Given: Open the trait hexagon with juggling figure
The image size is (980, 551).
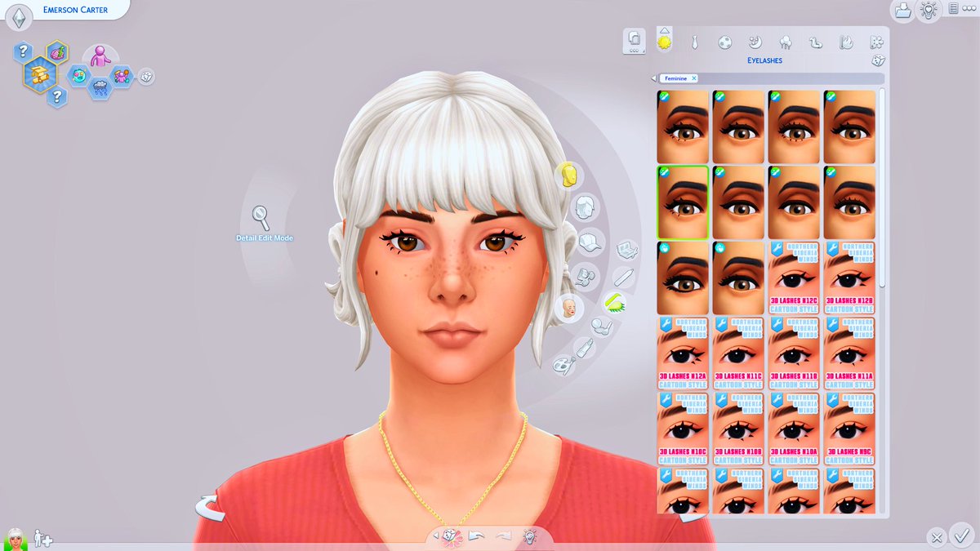Looking at the screenshot, I should point(122,76).
